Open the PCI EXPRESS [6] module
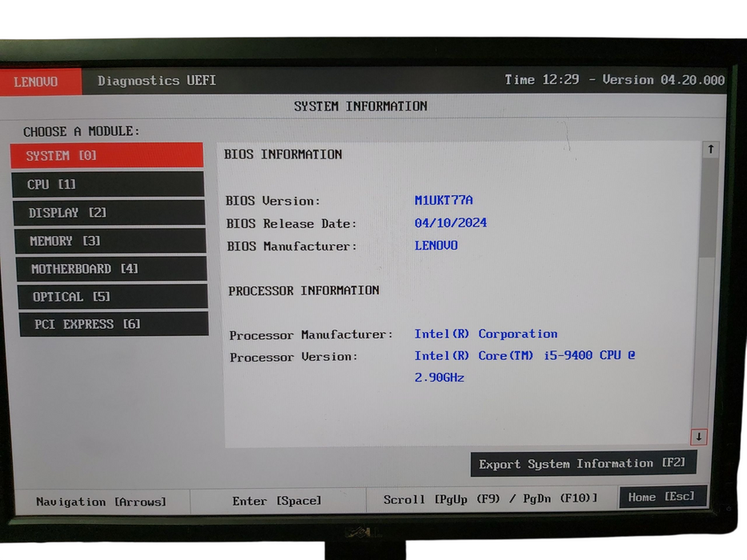747x560 pixels. point(114,324)
